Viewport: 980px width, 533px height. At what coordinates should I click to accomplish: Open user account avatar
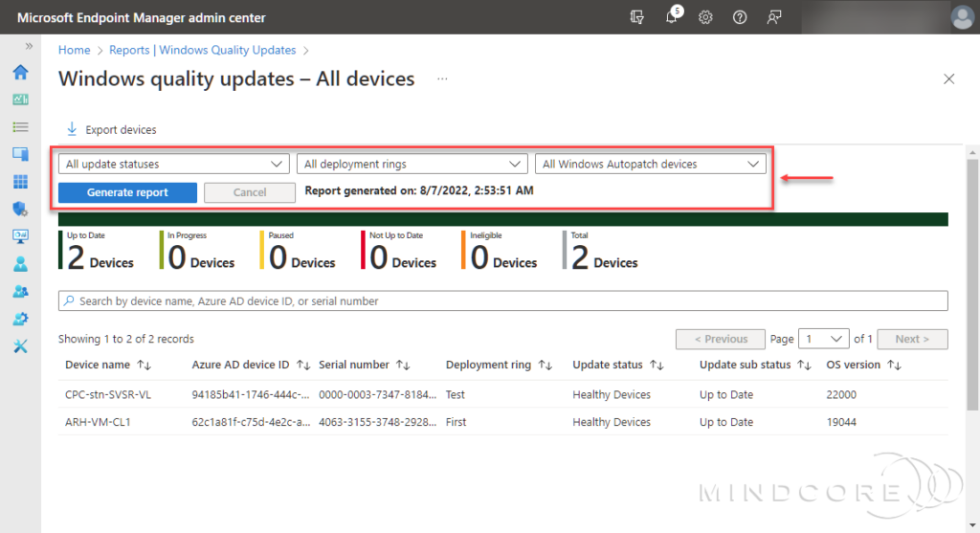963,17
